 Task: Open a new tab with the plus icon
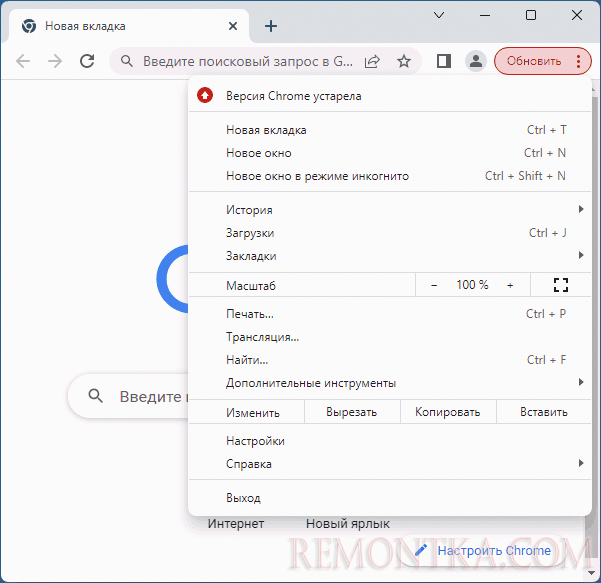271,26
